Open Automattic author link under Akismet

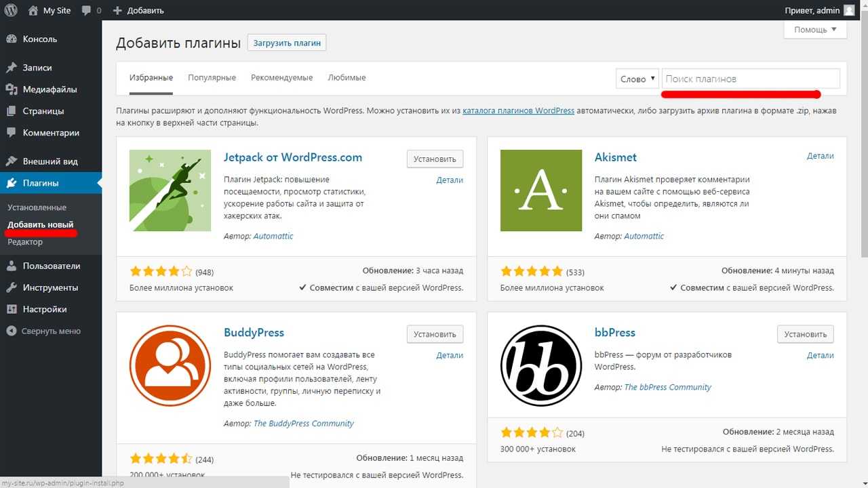pos(644,237)
